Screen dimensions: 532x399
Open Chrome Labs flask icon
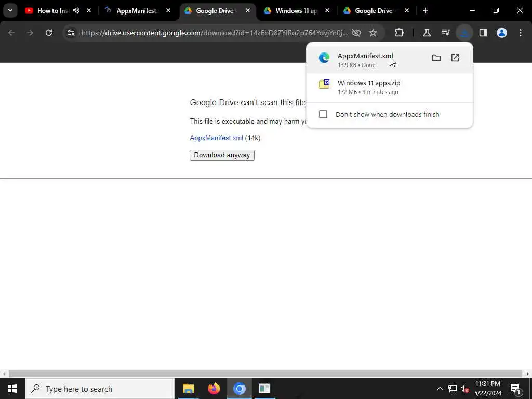pos(427,33)
